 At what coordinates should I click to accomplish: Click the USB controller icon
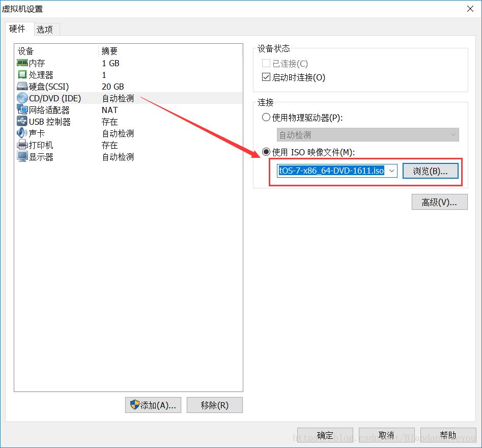tap(22, 121)
